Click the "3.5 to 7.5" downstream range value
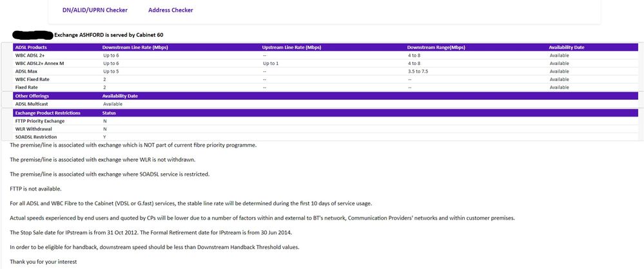644x269 pixels. click(418, 71)
